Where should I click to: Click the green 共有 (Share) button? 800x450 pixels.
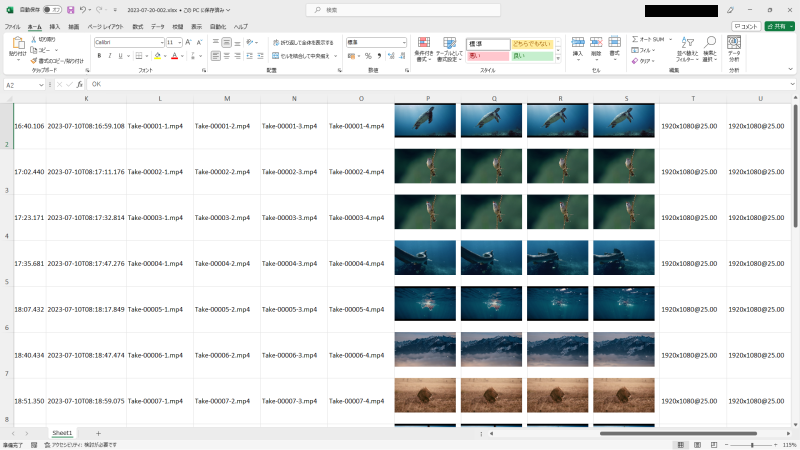click(779, 27)
